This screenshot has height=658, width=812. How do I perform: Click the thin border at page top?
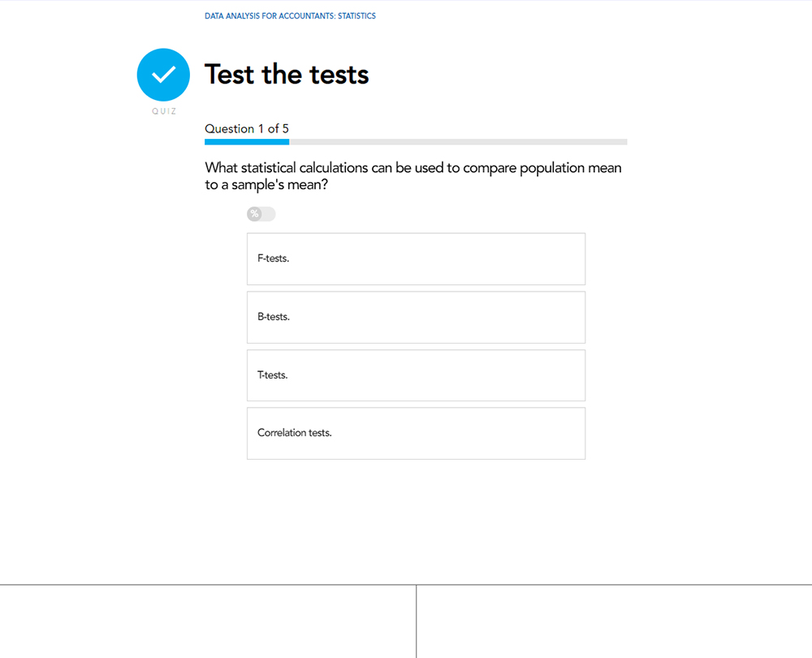[406, 1]
